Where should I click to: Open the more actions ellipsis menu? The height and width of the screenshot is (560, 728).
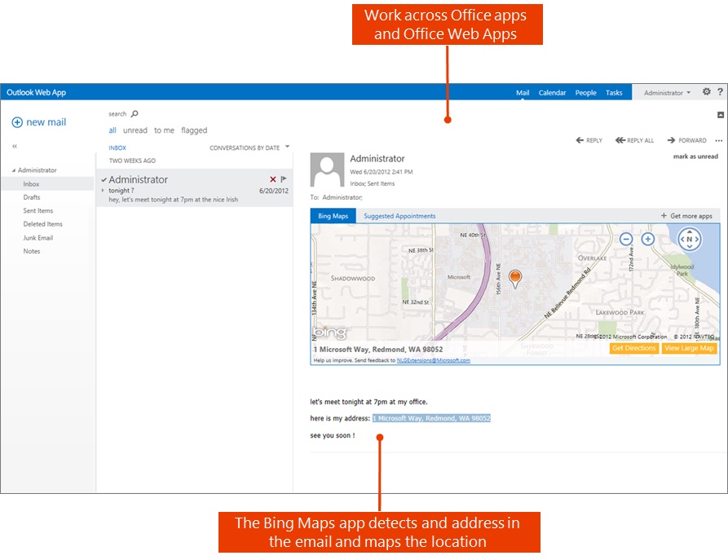tap(717, 140)
